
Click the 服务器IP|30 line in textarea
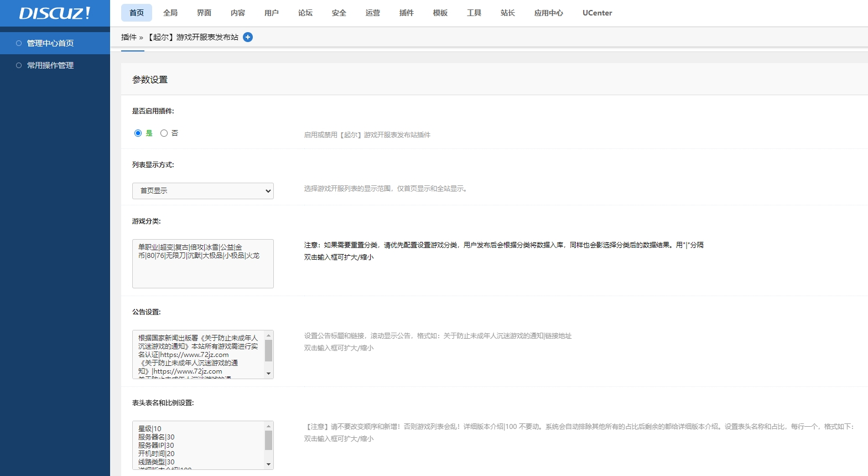(x=156, y=446)
